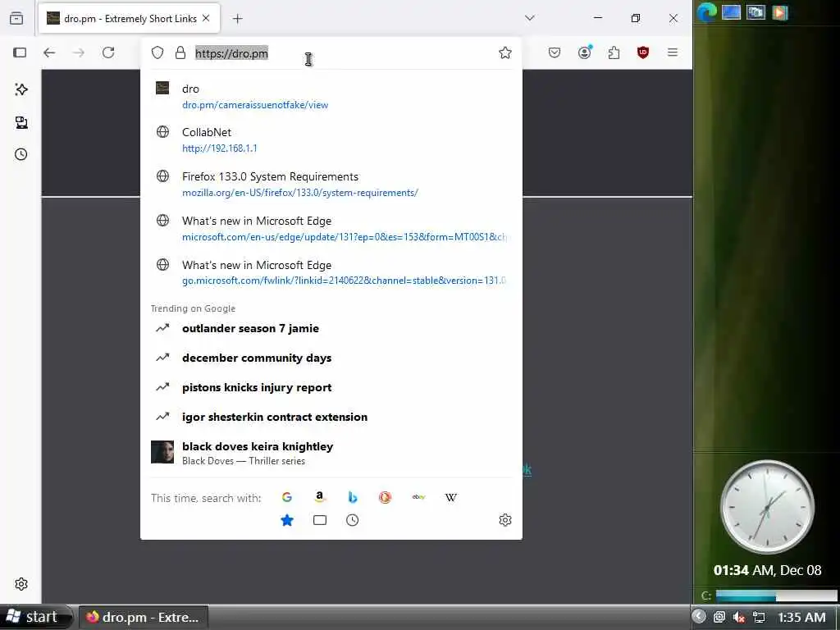This screenshot has height=630, width=840.
Task: Click Black Doves thumbnail image
Action: 162,452
